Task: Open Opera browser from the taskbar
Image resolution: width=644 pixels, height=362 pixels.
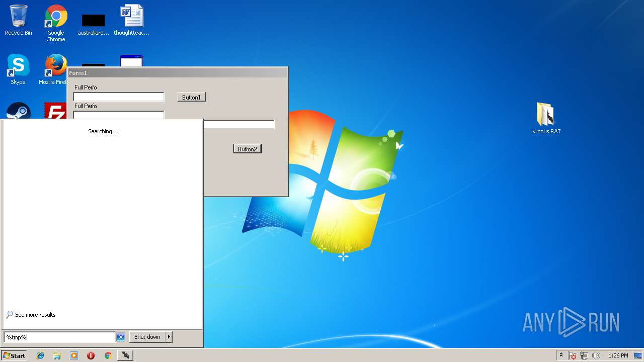Action: click(91, 355)
